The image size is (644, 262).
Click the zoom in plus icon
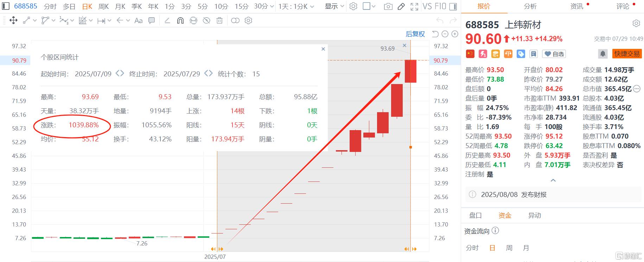(455, 34)
